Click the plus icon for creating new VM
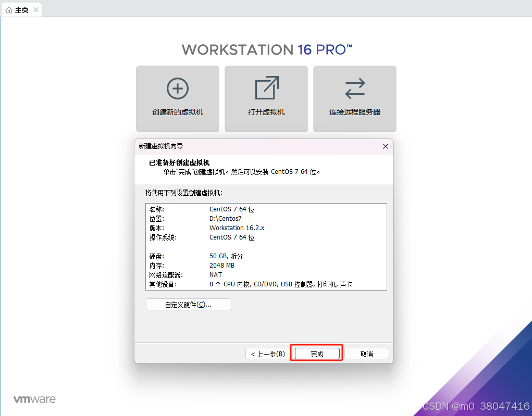Image resolution: width=532 pixels, height=416 pixels. tap(178, 89)
